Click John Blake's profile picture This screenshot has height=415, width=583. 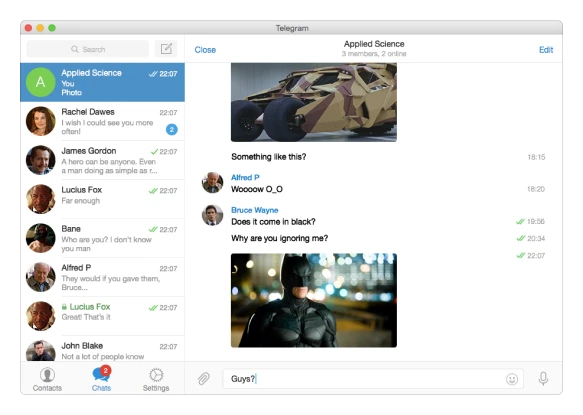click(41, 351)
